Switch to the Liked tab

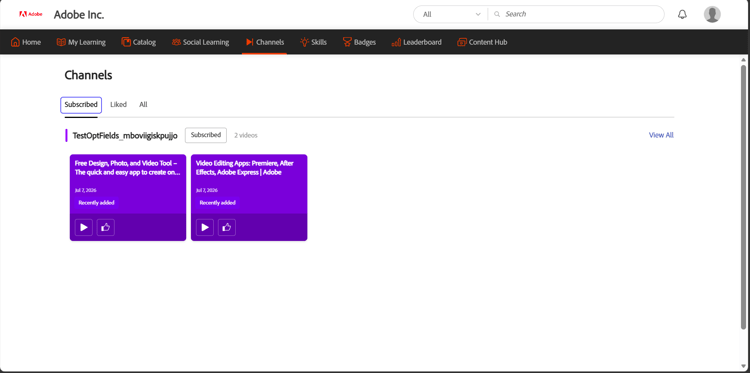[x=118, y=105]
